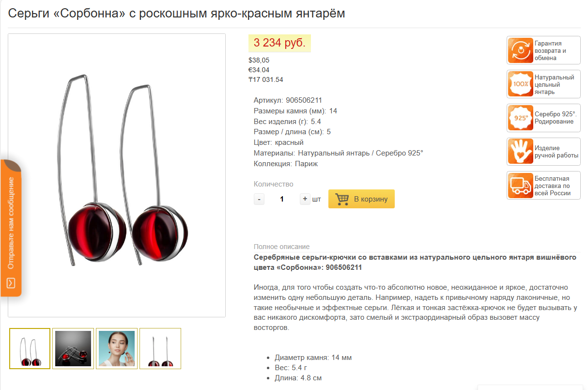Decrease quantity with the minus button
This screenshot has width=588, height=390.
259,199
